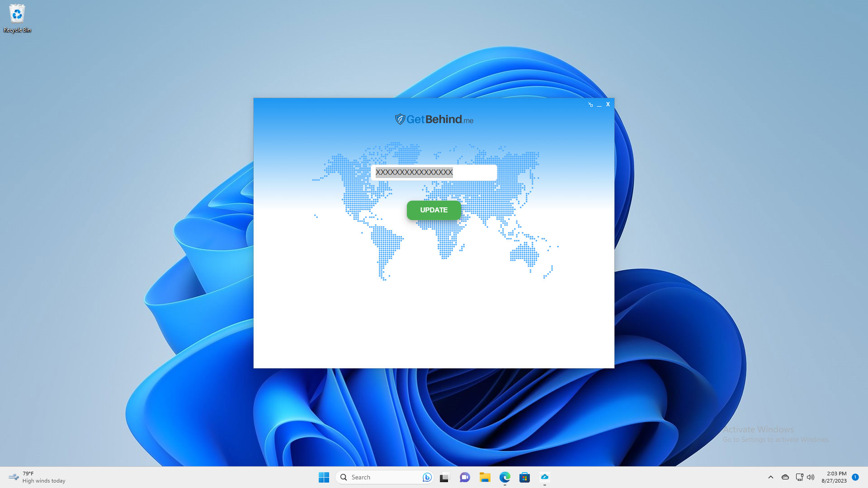The height and width of the screenshot is (488, 868).
Task: Open OneDrive cloud tray icon
Action: [x=785, y=477]
